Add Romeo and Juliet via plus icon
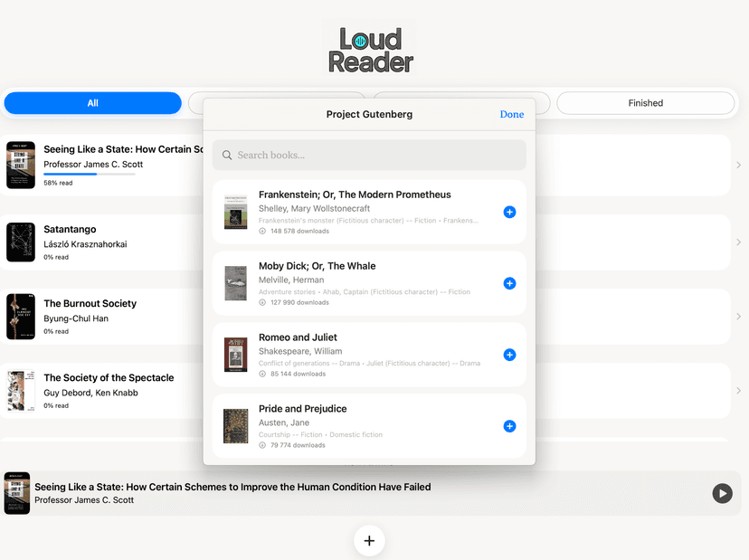The image size is (749, 560). pos(509,354)
